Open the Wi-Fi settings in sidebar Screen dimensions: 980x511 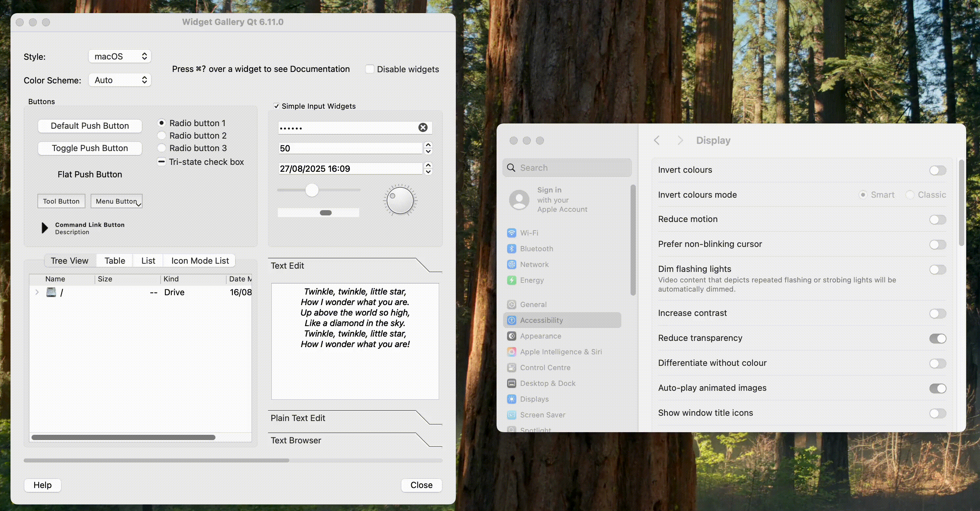[529, 233]
